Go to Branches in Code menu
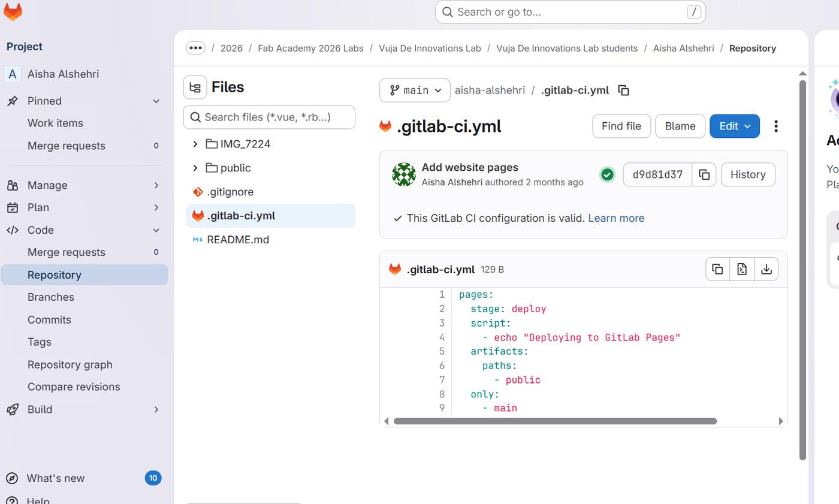Viewport: 839px width, 504px height. [x=84, y=297]
